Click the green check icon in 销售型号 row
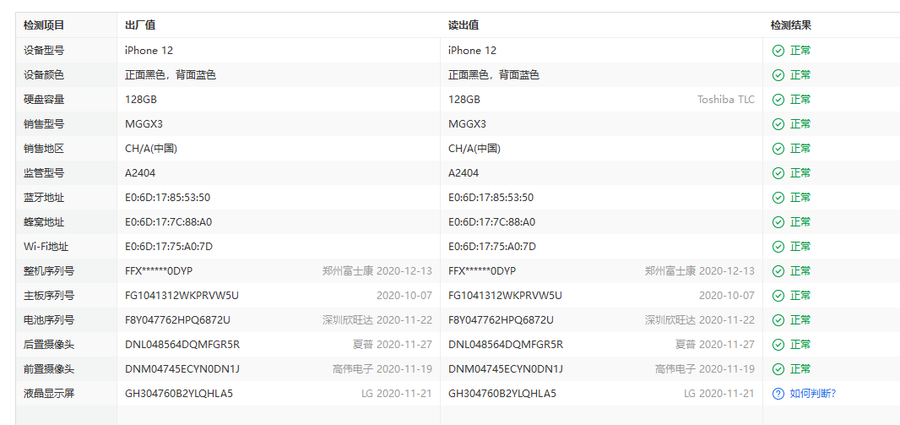Image resolution: width=900 pixels, height=425 pixels. pos(778,124)
